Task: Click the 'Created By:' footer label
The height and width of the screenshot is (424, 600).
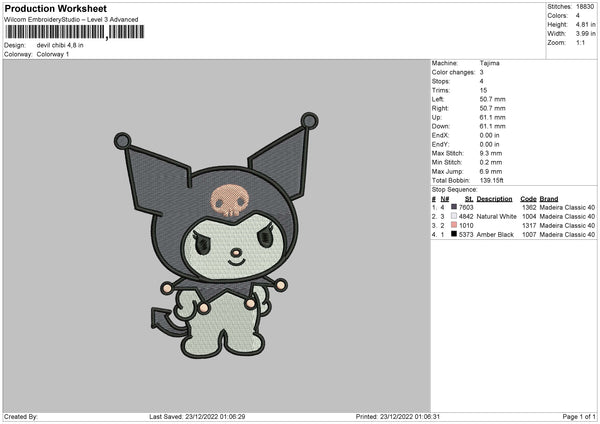Action: (21, 417)
